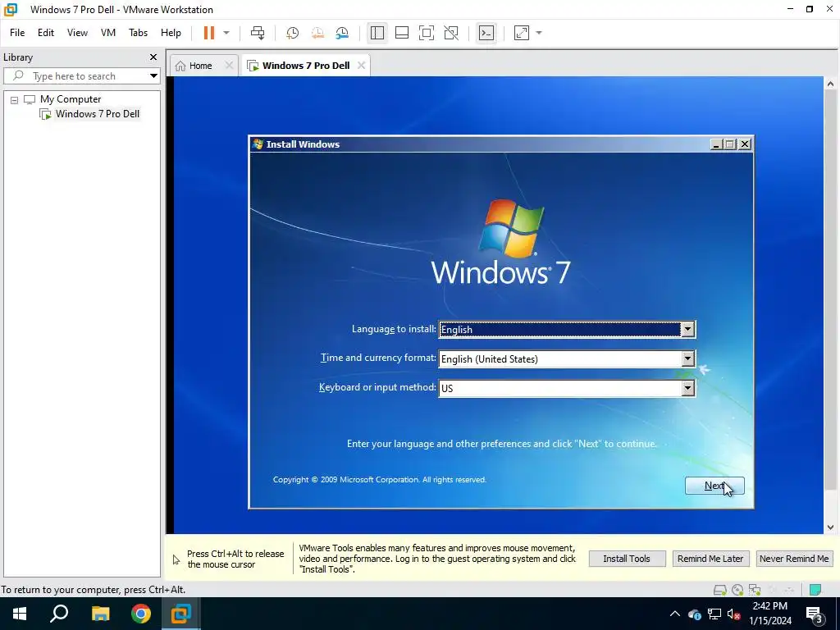Click the CD/DVD status bar icon

[737, 590]
